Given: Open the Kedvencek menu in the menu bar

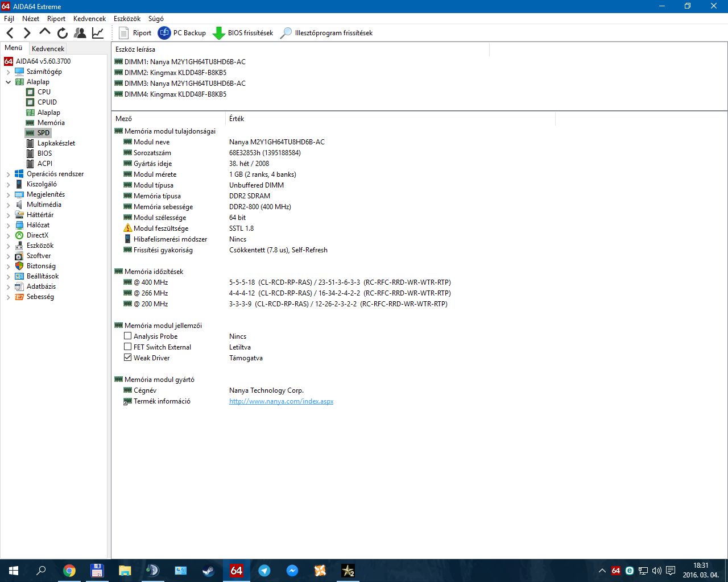Looking at the screenshot, I should 89,19.
